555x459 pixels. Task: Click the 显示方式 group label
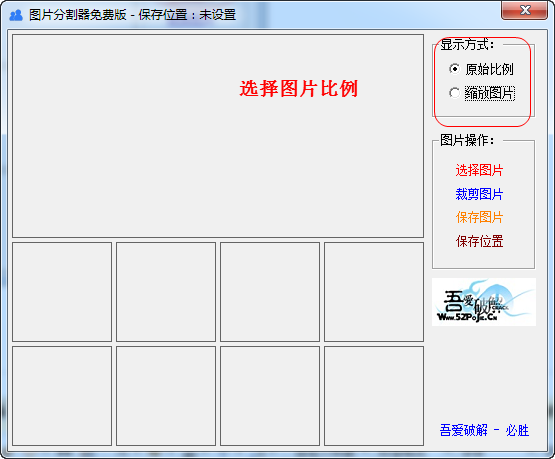coord(467,45)
